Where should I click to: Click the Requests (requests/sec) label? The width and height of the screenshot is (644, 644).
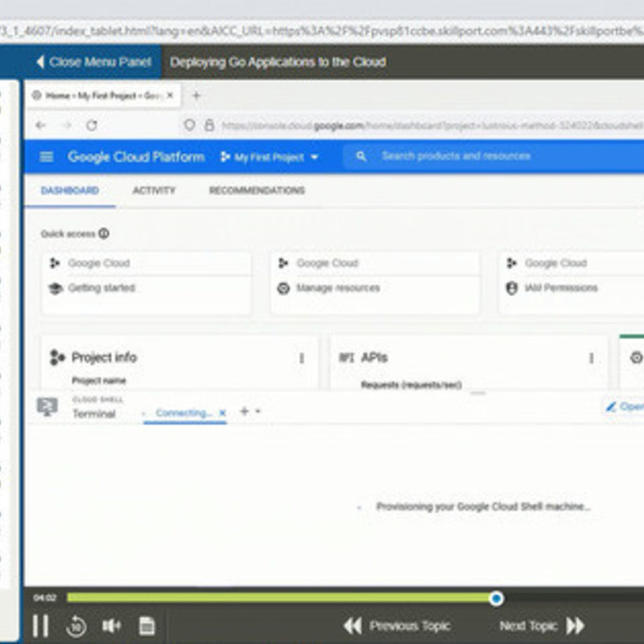click(411, 385)
